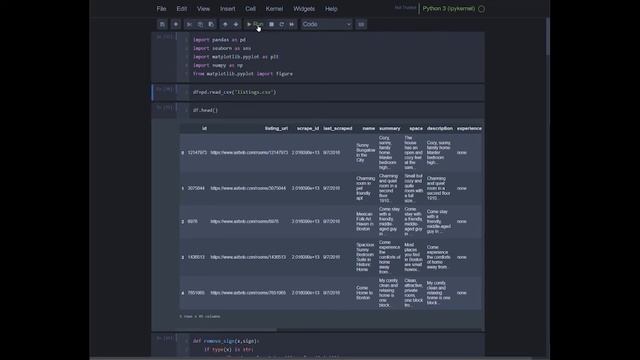This screenshot has width=640, height=360.
Task: Click the description column header
Action: point(440,129)
